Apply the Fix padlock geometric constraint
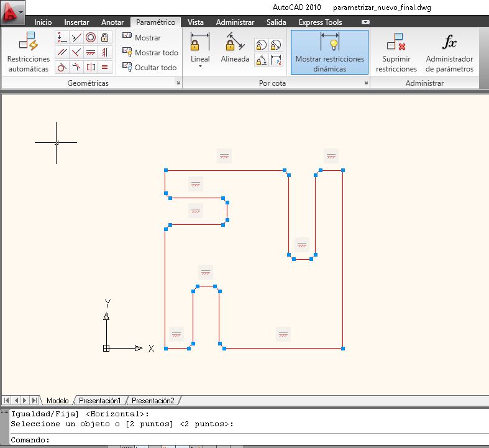The height and width of the screenshot is (448, 489). [105, 37]
